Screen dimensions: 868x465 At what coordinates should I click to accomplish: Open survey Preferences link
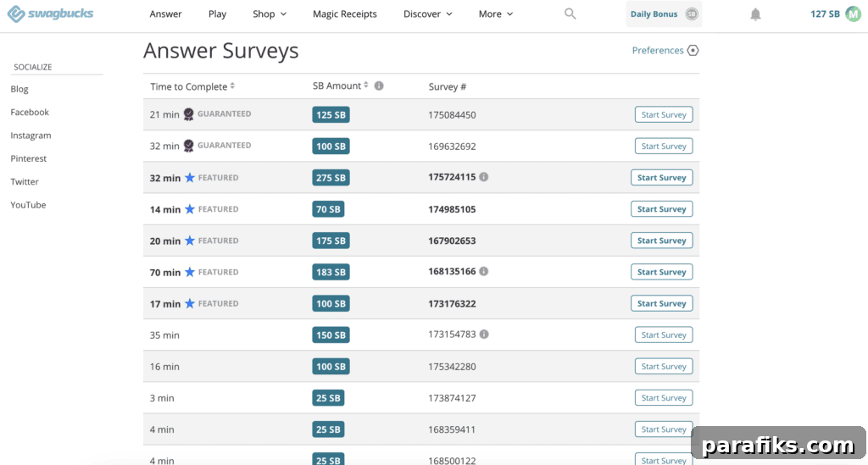point(658,50)
